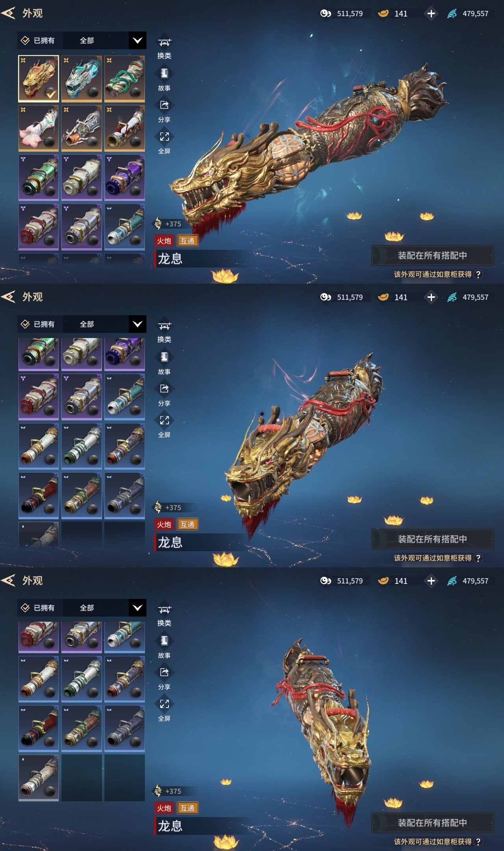Viewport: 504px width, 851px height.
Task: Pick the pink lotus flower cannon skin
Action: click(x=39, y=128)
